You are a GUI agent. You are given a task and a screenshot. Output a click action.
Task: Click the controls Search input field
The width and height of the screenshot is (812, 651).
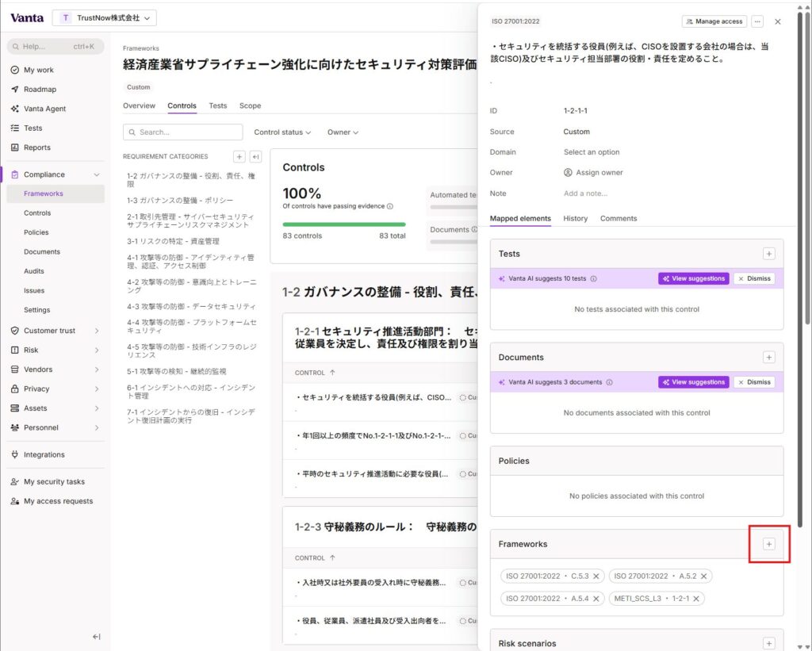[x=183, y=132]
